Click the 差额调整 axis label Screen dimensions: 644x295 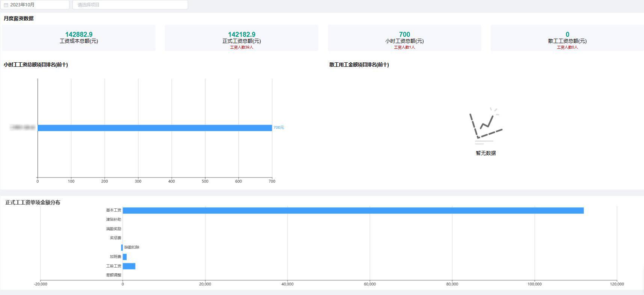[113, 275]
